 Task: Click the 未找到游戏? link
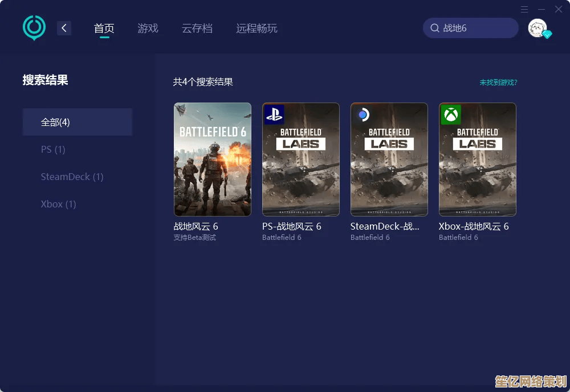(x=498, y=82)
